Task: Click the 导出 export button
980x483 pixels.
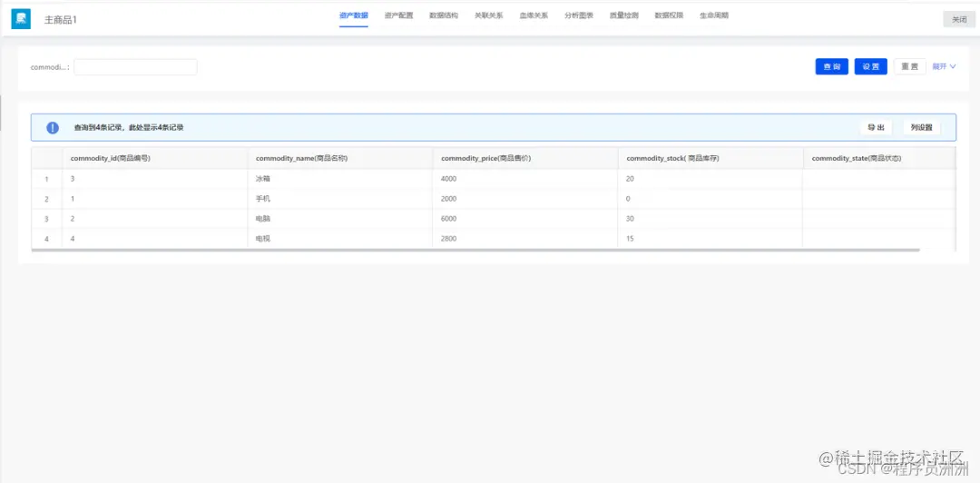Action: click(x=877, y=128)
